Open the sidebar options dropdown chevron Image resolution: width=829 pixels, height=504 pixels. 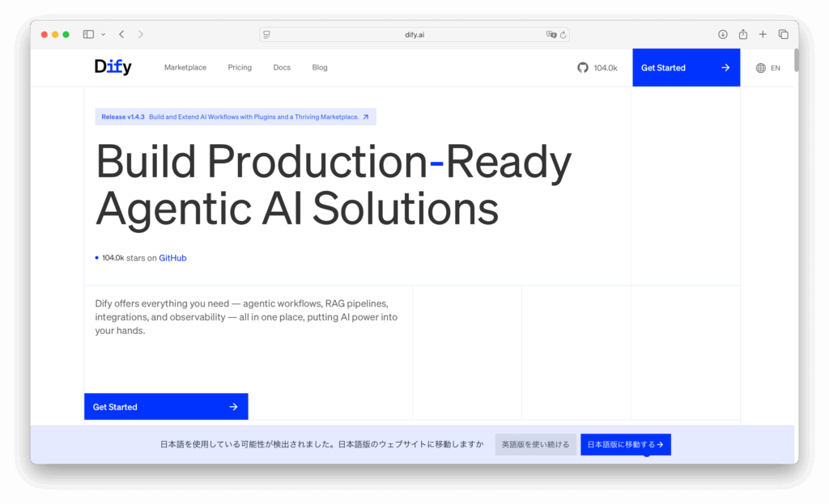click(103, 35)
